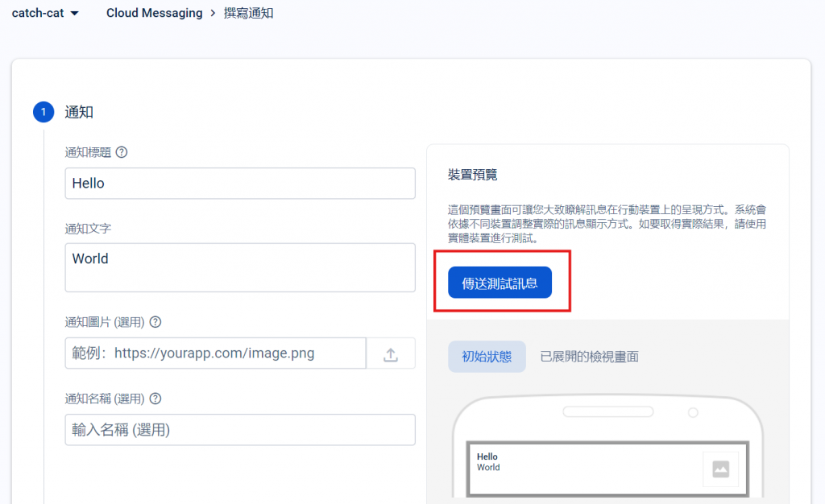Click image placeholder icon in phone preview

tap(721, 469)
